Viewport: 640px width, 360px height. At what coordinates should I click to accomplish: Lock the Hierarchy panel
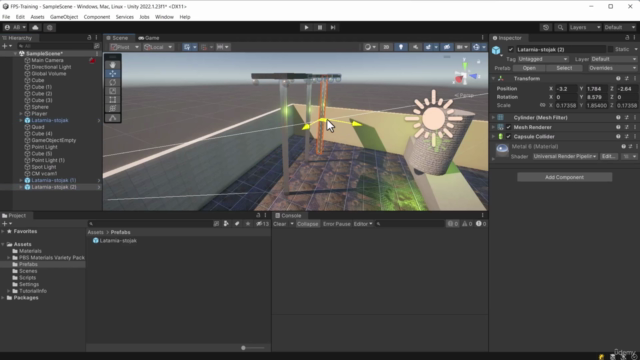click(89, 38)
